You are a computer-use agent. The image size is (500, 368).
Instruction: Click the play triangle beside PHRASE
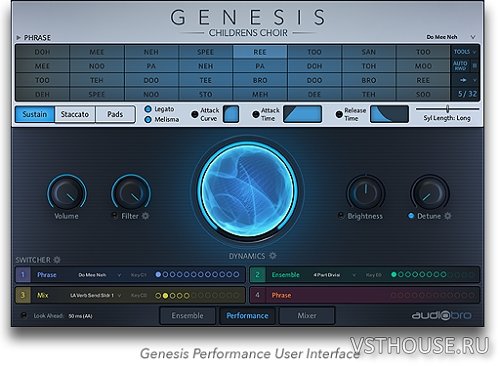pyautogui.click(x=19, y=37)
